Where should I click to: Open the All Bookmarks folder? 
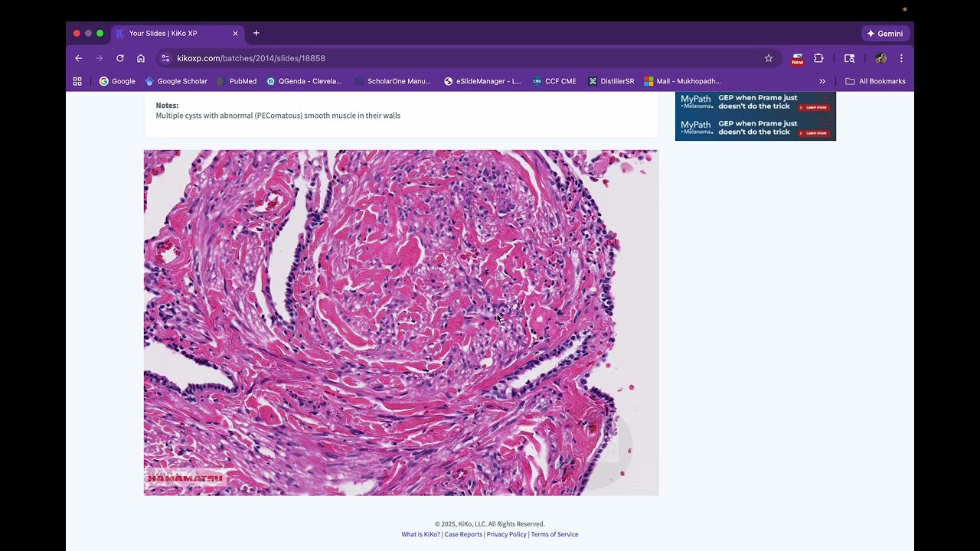(875, 81)
